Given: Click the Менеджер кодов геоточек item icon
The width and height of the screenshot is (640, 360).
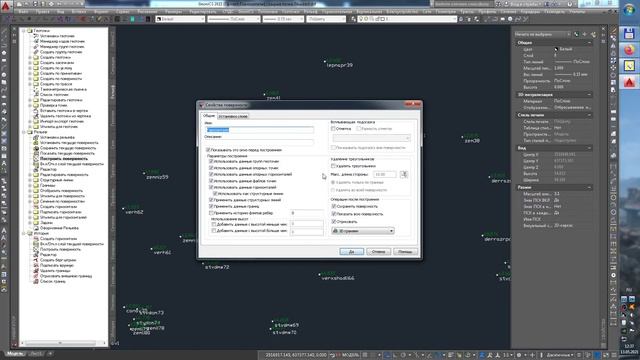Looking at the screenshot, I should coord(36,41).
